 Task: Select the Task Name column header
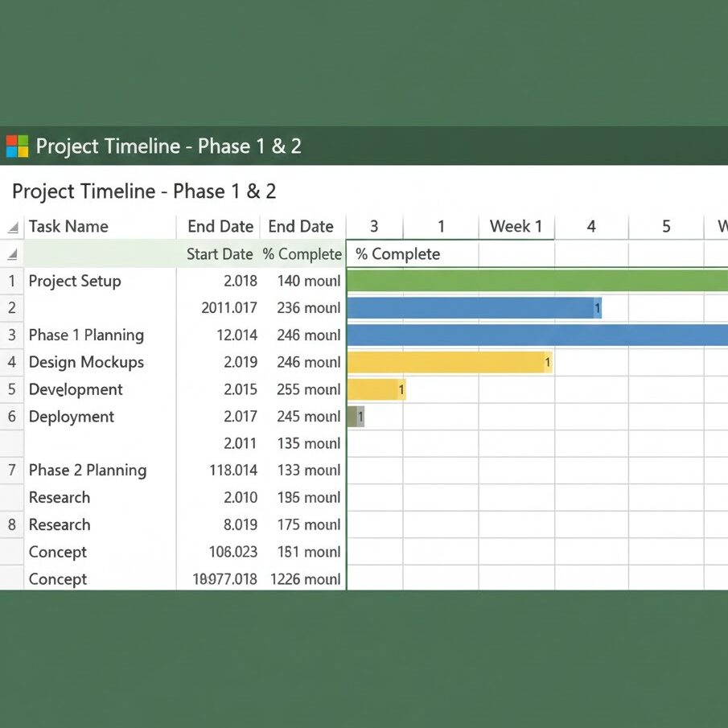(68, 227)
